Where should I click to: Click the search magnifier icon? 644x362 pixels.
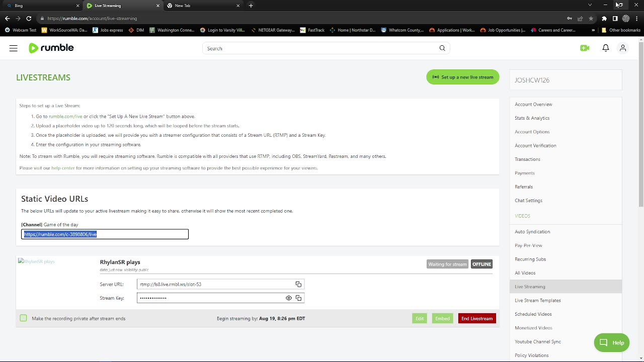click(x=442, y=48)
